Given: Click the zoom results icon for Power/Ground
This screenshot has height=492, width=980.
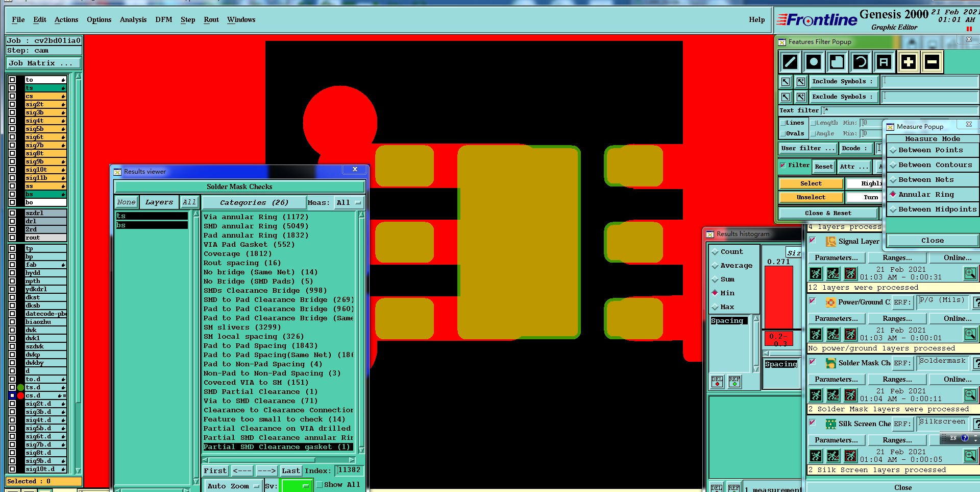Looking at the screenshot, I should pos(970,335).
